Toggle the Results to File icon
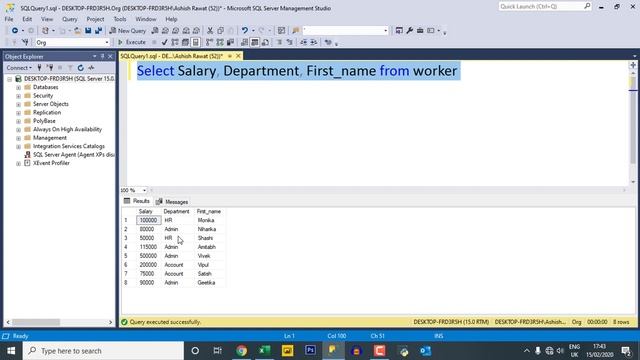This screenshot has height=360, width=640. [x=265, y=42]
